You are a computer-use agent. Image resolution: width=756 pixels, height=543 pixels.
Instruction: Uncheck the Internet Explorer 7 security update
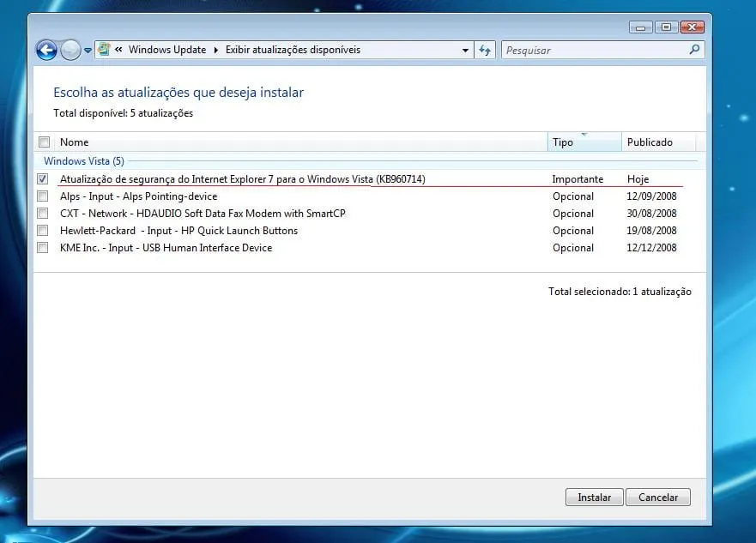click(43, 179)
